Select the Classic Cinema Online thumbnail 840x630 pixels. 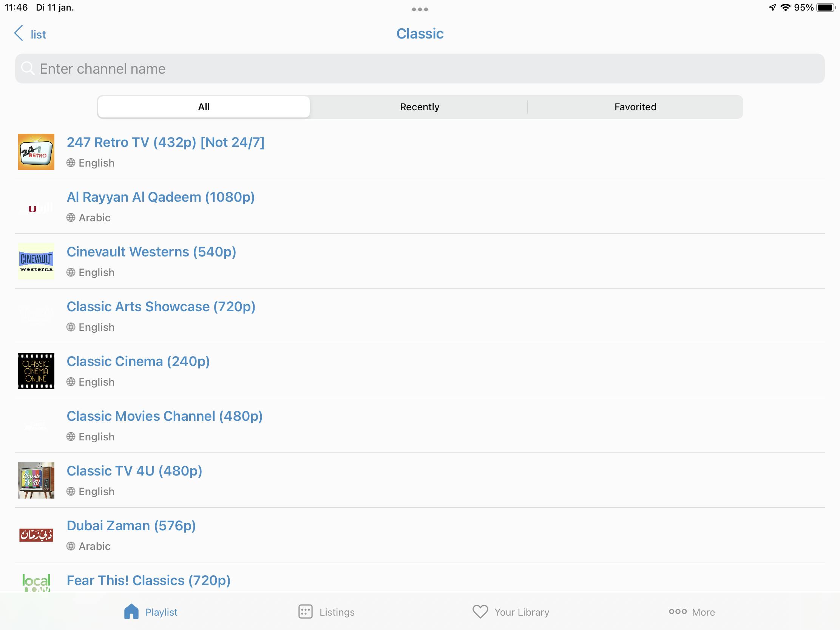36,371
